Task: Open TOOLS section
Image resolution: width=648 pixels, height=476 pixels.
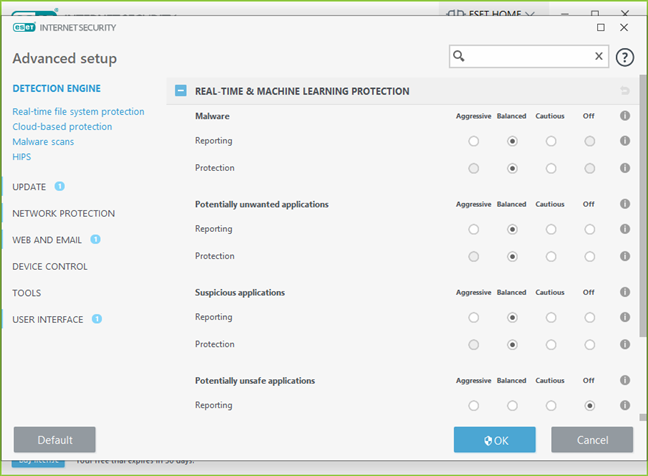Action: (x=26, y=293)
